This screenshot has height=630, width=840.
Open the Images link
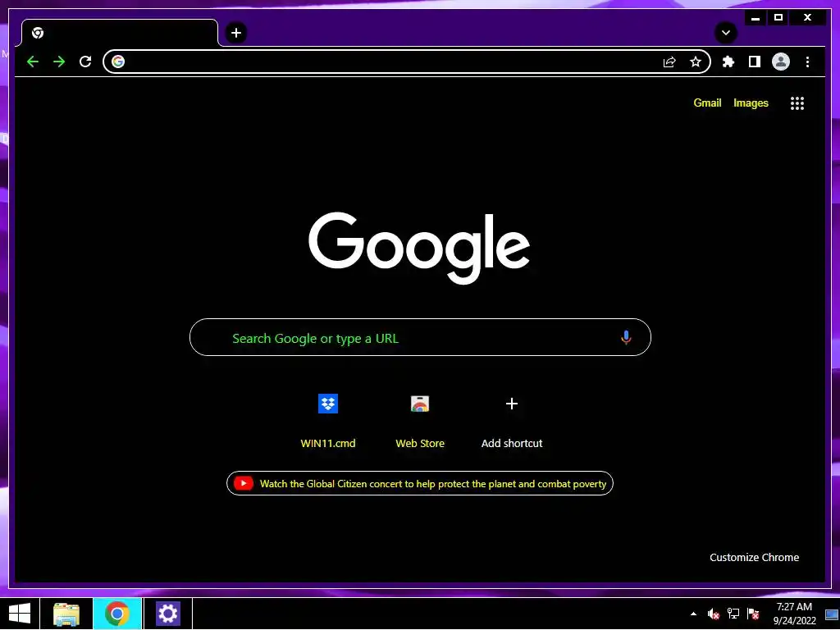pyautogui.click(x=751, y=103)
